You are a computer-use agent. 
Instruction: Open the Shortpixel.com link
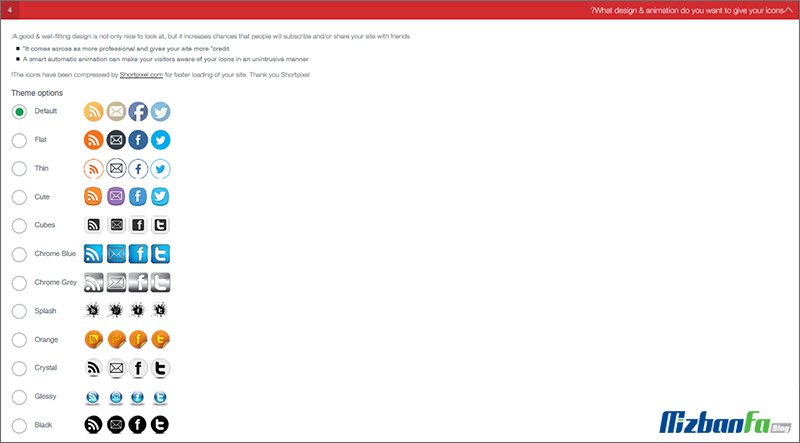141,75
